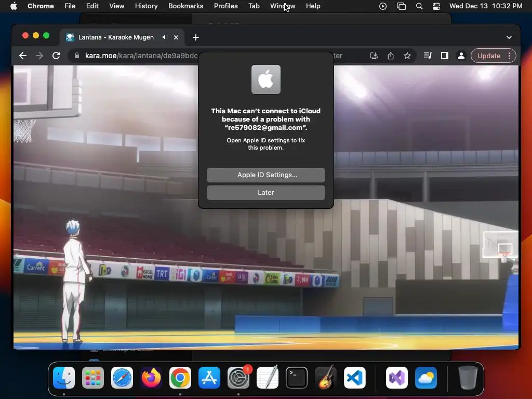Image resolution: width=532 pixels, height=399 pixels.
Task: View site info via padlock icon
Action: 77,56
